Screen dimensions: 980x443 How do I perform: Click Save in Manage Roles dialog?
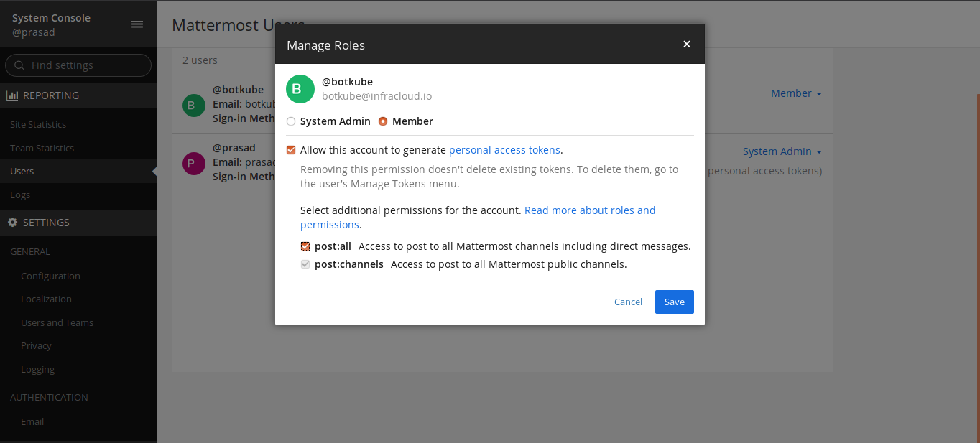pos(674,302)
